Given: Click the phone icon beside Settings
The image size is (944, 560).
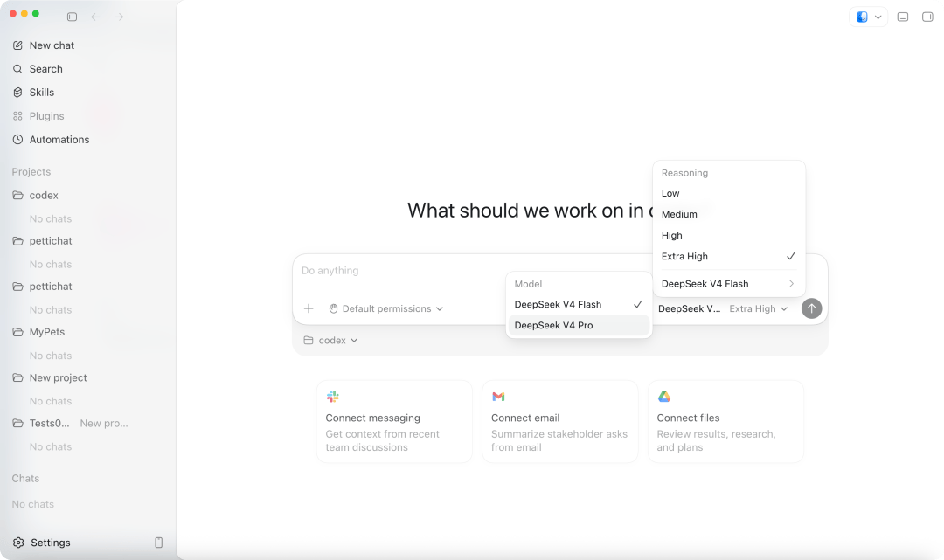Looking at the screenshot, I should point(159,543).
